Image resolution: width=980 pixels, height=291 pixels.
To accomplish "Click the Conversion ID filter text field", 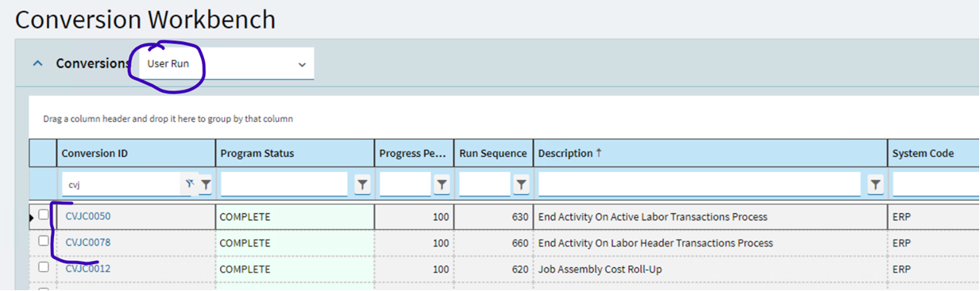I will coord(122,185).
